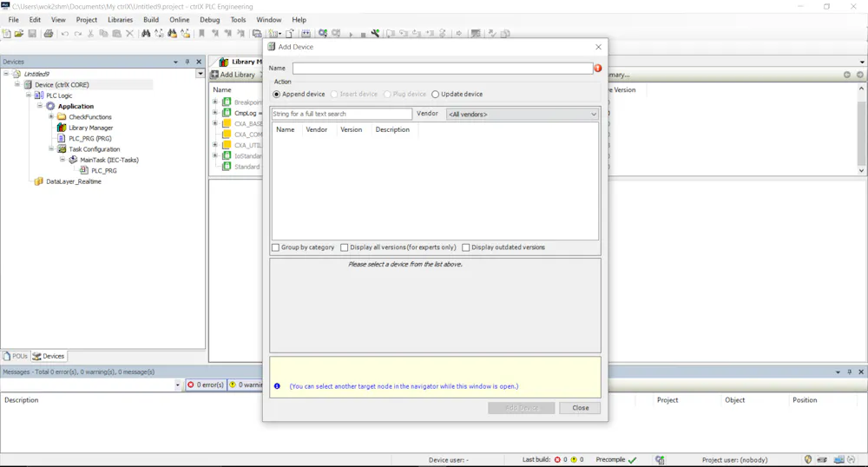Click the Copy toolbar icon

point(103,33)
